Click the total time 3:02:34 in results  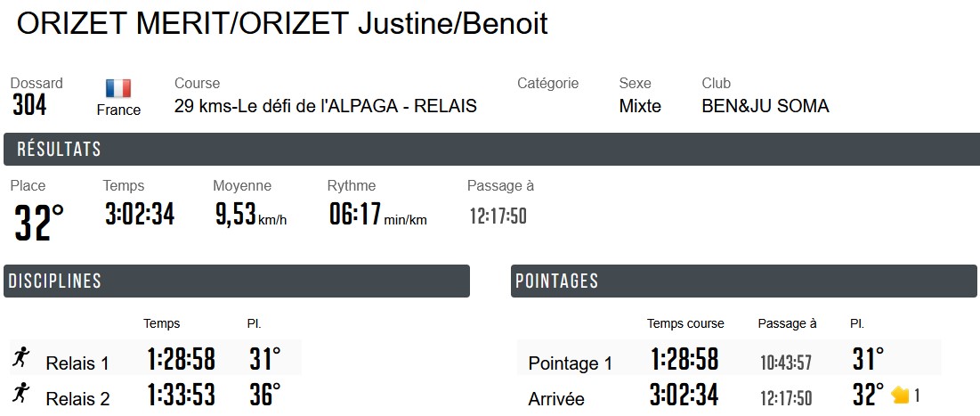point(140,215)
